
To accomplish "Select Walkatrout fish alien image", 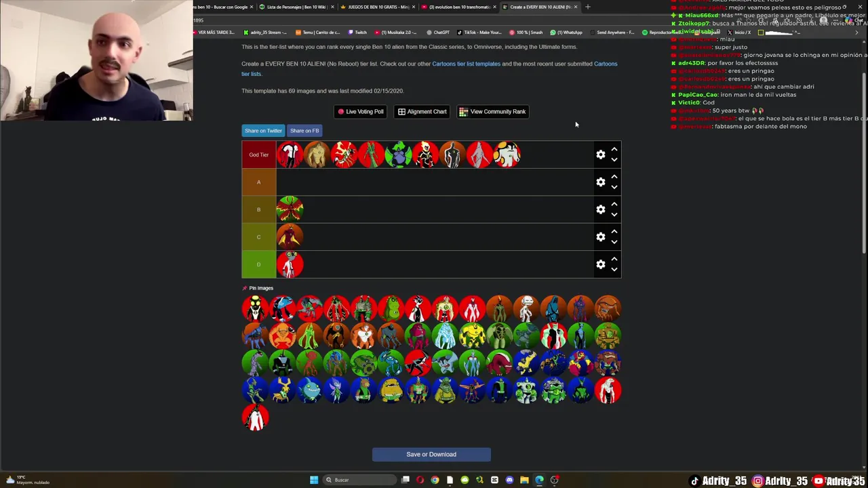I will (309, 390).
